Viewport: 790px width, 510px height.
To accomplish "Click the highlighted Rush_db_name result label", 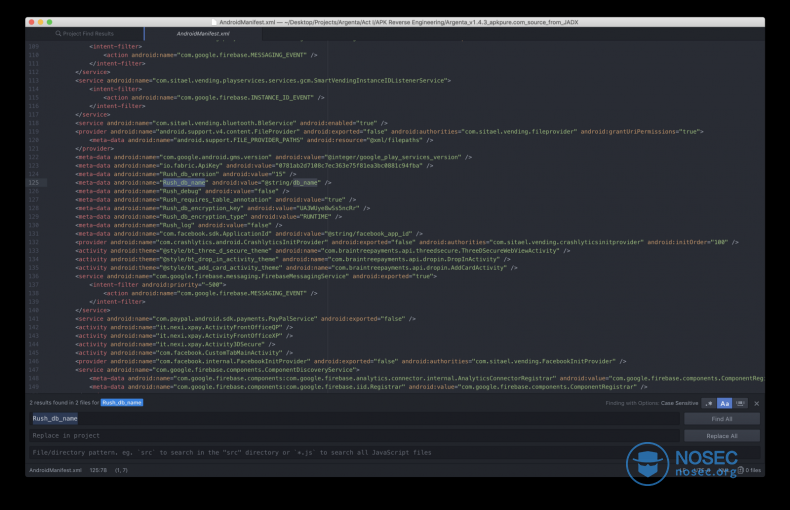I will click(122, 403).
